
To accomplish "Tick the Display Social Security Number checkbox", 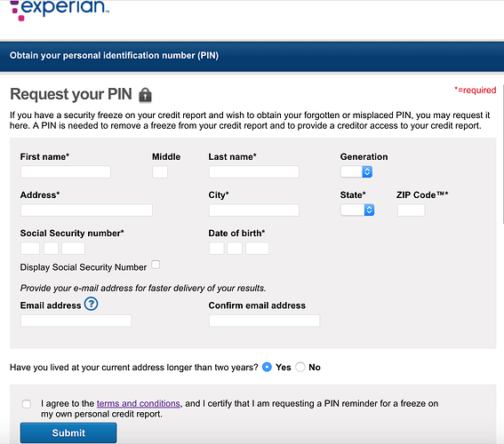I will click(156, 265).
